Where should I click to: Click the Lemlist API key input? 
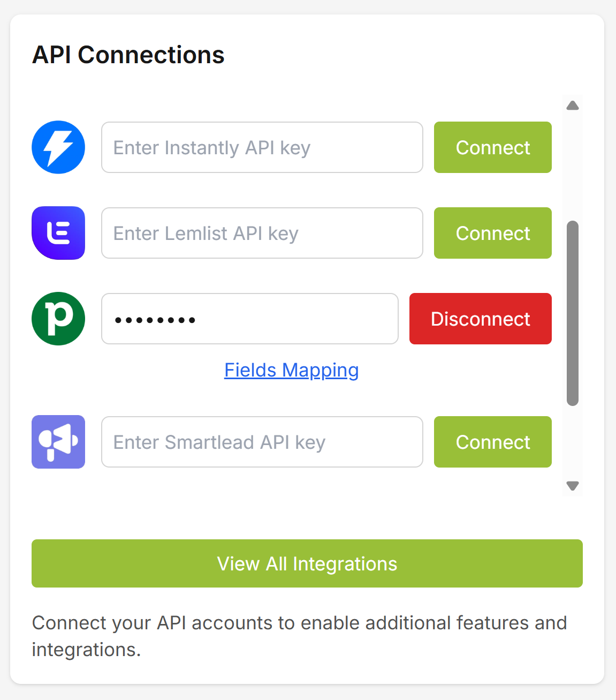[262, 233]
